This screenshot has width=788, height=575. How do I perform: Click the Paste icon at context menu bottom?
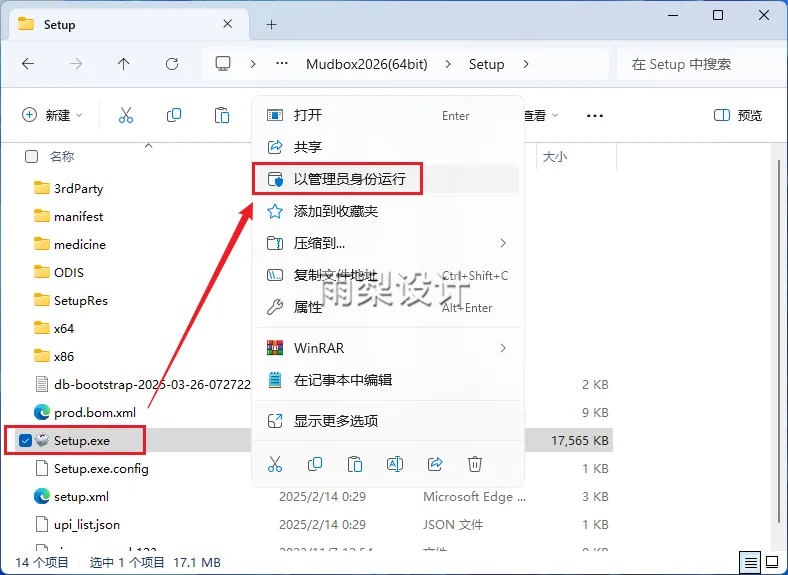(x=355, y=464)
